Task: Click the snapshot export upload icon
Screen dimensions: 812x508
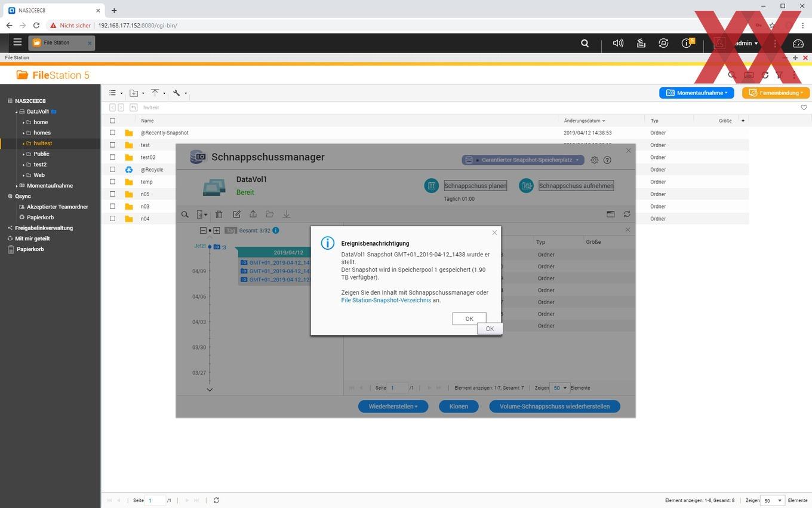Action: point(253,214)
